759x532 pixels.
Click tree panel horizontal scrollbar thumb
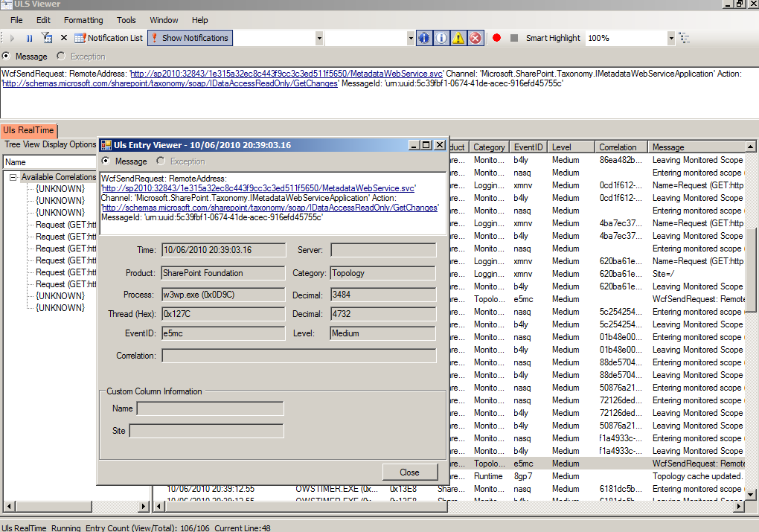(53, 507)
